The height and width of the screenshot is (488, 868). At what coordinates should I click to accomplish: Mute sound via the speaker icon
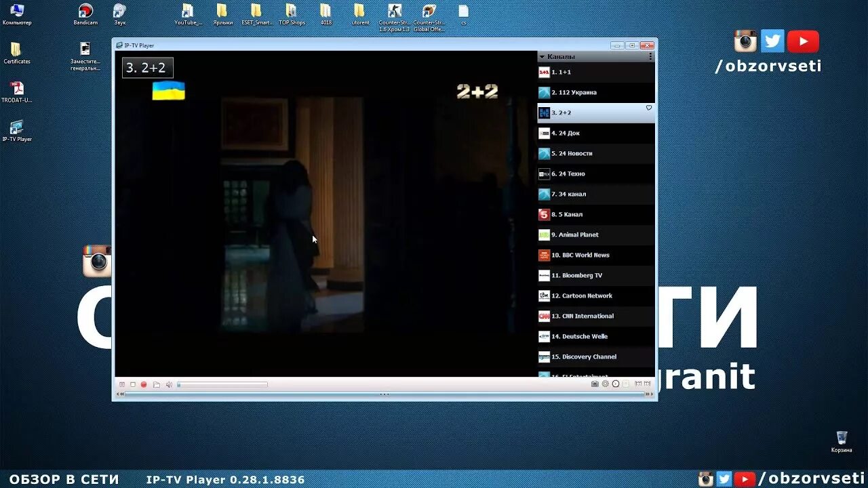coord(170,384)
